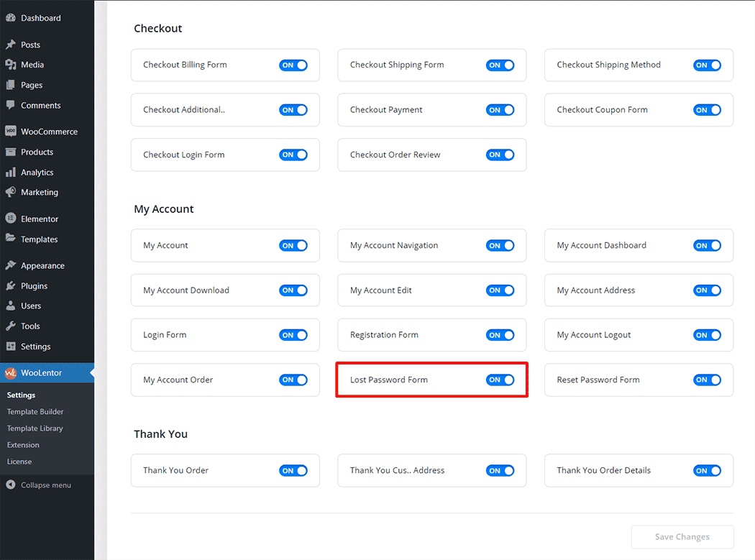
Task: Click the Plugins plug icon
Action: (11, 285)
